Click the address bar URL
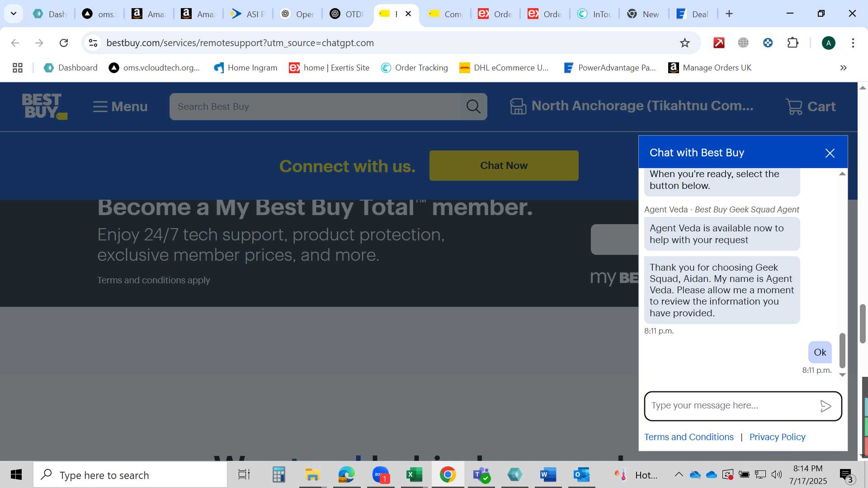 (240, 43)
